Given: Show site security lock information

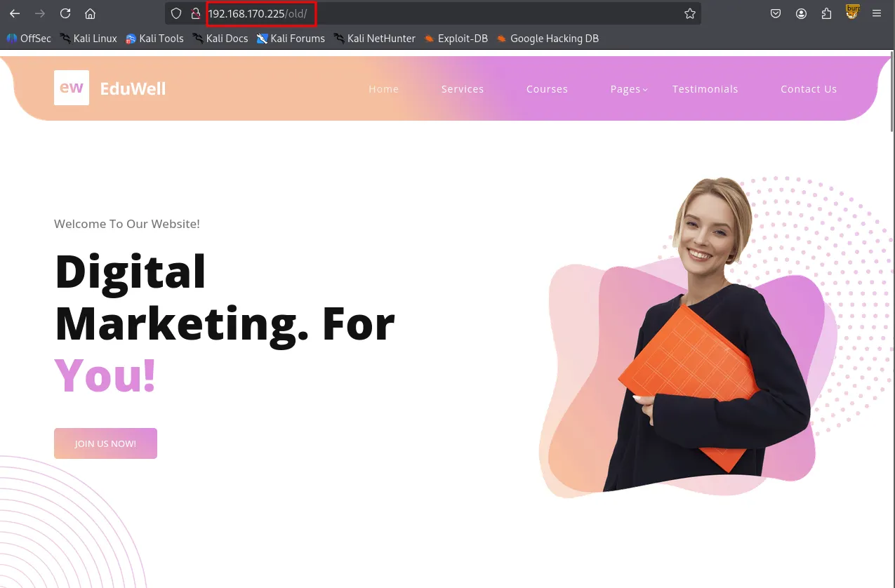Looking at the screenshot, I should [196, 13].
